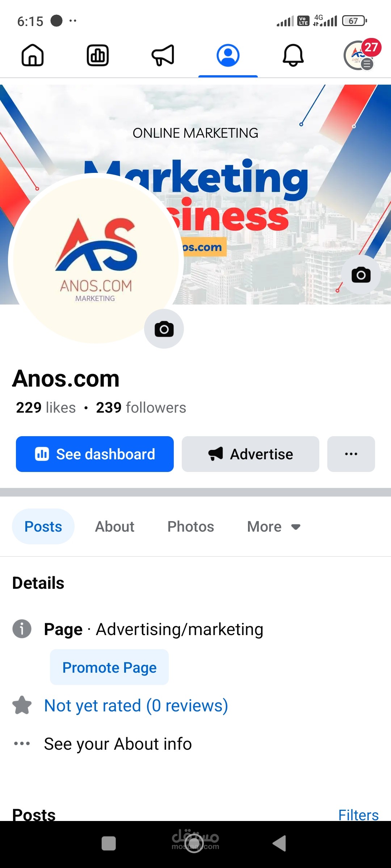Click the Advertise button

click(x=251, y=454)
